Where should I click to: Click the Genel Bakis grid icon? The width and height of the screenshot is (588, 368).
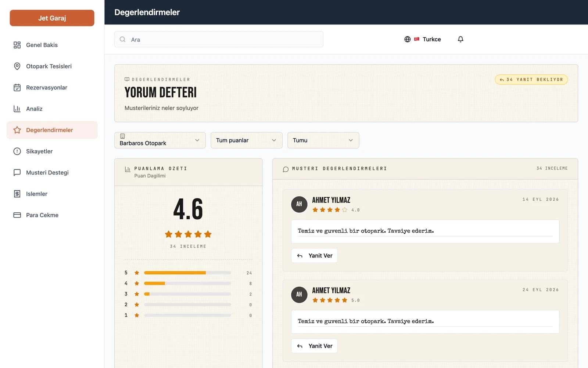17,45
